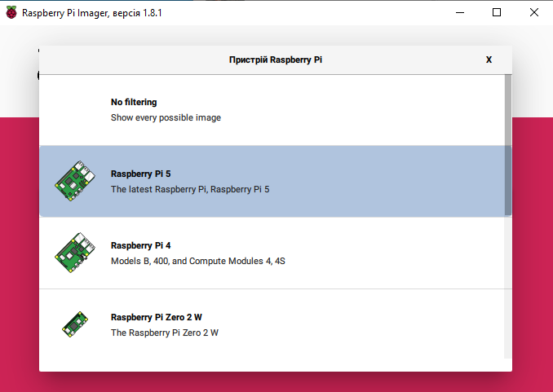Pick the Raspberry Pi Zero 2 W title
553x392 pixels.
pos(157,317)
